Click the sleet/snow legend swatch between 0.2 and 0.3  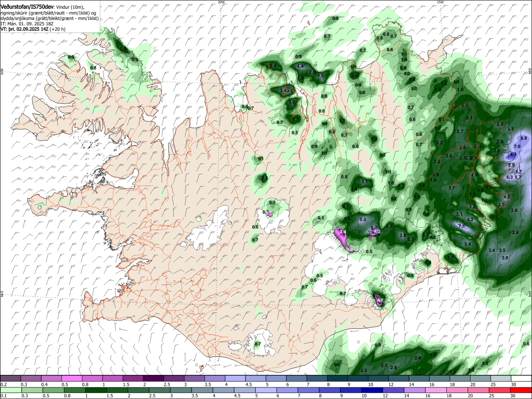[10, 378]
